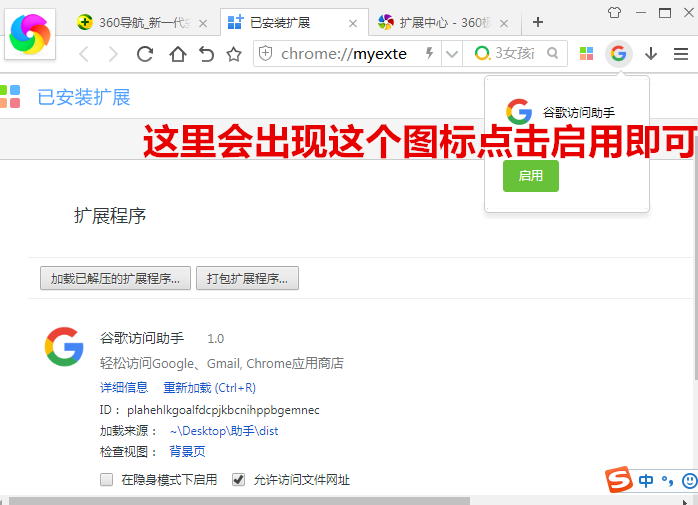Close the 360导航 tab
Image resolution: width=698 pixels, height=505 pixels.
pyautogui.click(x=203, y=23)
